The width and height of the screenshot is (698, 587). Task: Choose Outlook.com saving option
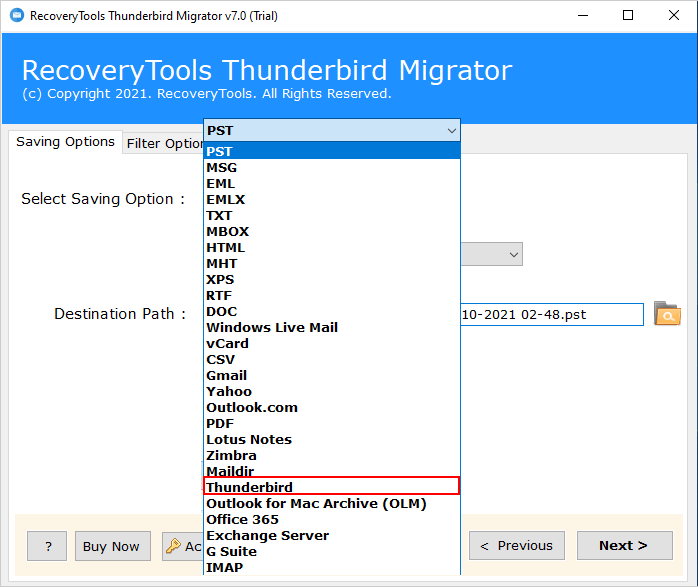(x=332, y=408)
